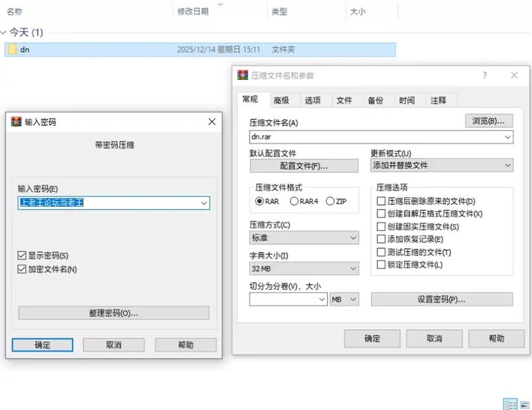
Task: Enable 创建自解压格式压缩文件(X)
Action: (381, 214)
